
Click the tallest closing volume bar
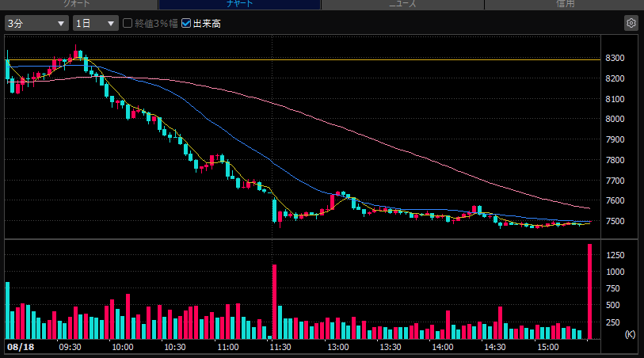590,291
